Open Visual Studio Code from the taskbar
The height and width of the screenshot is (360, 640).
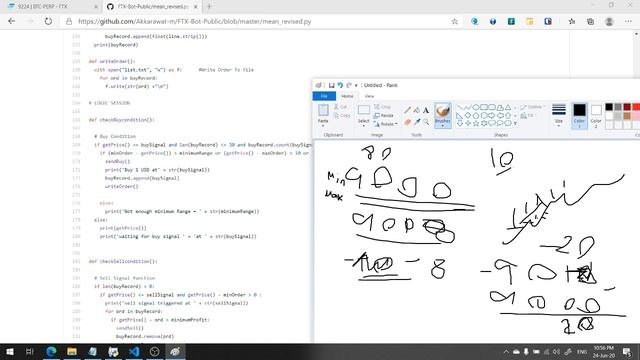click(133, 351)
